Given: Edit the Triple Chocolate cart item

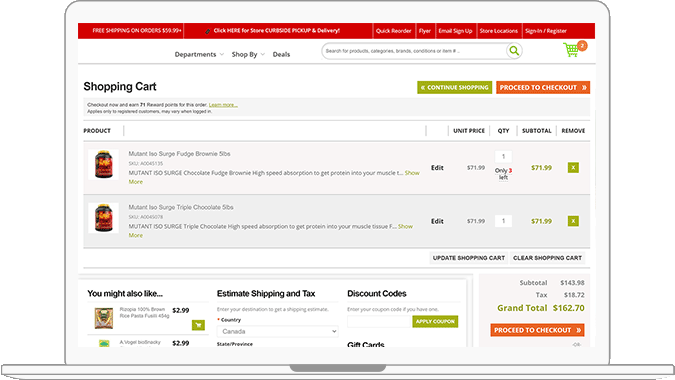Looking at the screenshot, I should (x=437, y=221).
